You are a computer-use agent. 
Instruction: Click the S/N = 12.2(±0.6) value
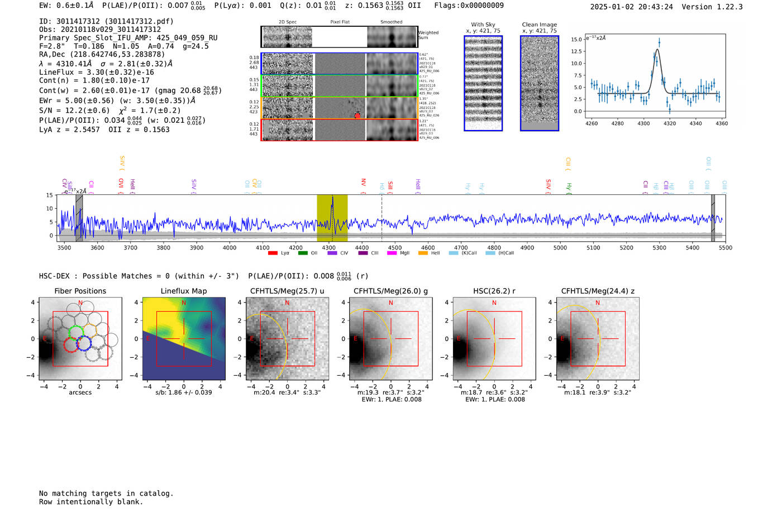(74, 111)
